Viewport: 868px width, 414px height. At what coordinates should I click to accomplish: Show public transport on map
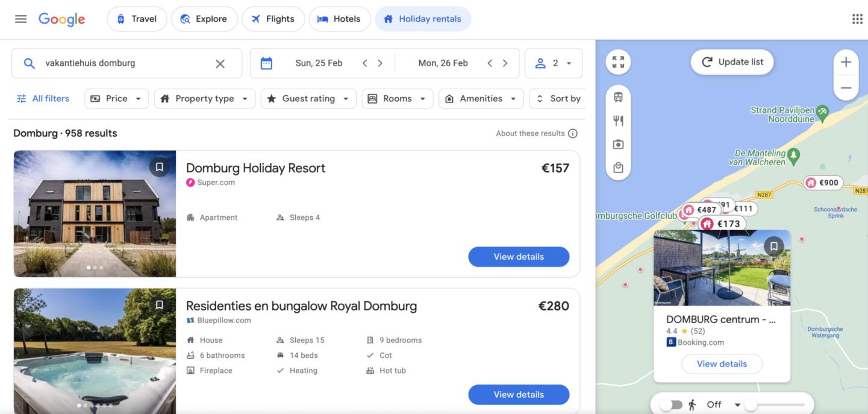click(x=618, y=97)
